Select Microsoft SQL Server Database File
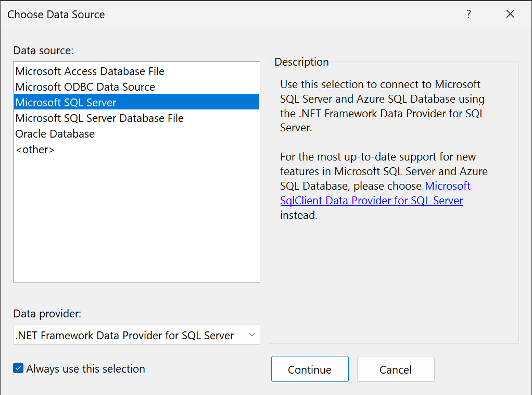Screen dimensions: 532x395 pos(99,118)
